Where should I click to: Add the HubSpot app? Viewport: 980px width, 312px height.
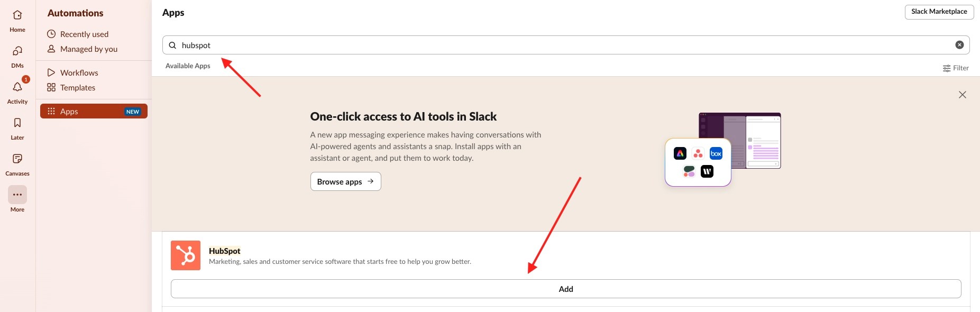tap(566, 289)
